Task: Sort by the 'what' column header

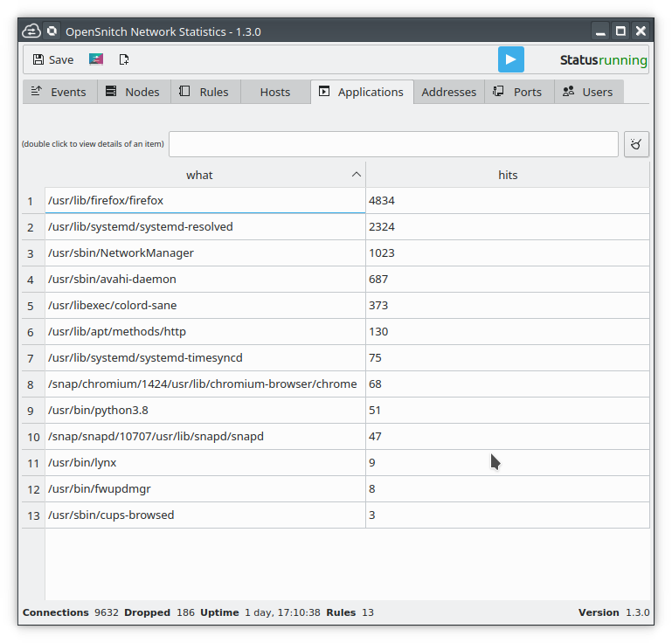Action: (205, 175)
